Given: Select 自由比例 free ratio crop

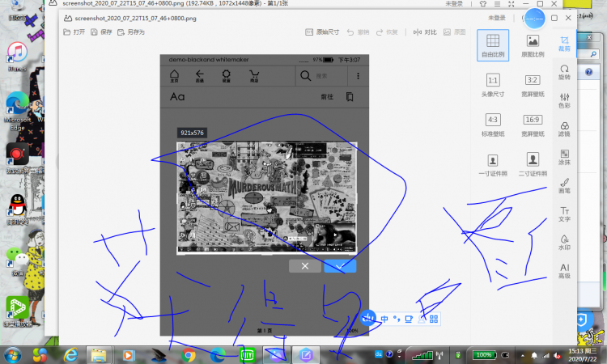Looking at the screenshot, I should tap(493, 45).
